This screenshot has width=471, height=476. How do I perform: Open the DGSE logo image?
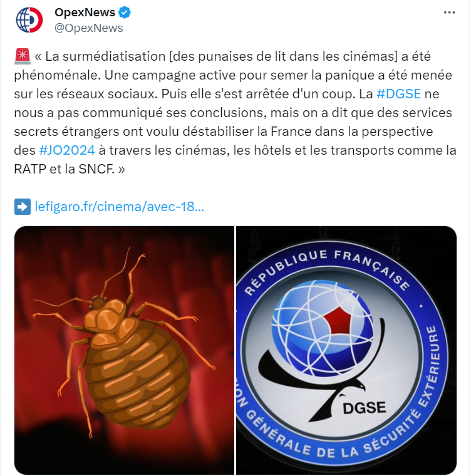click(346, 350)
